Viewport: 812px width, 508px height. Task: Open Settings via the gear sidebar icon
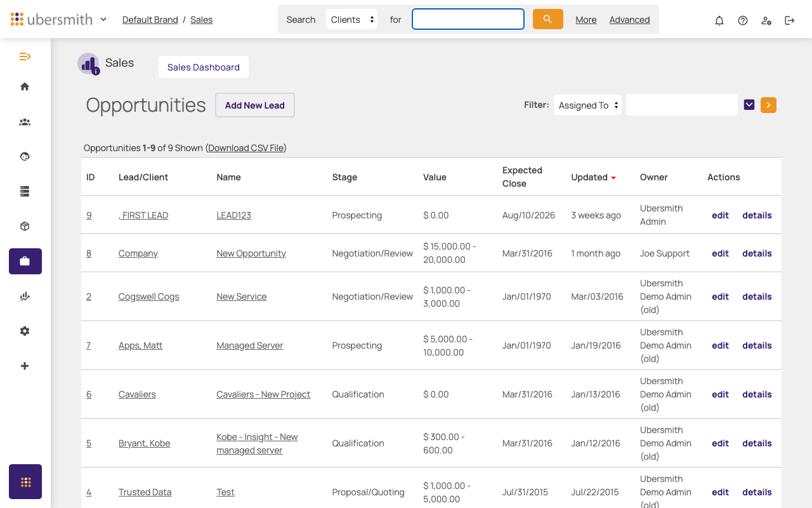click(25, 331)
